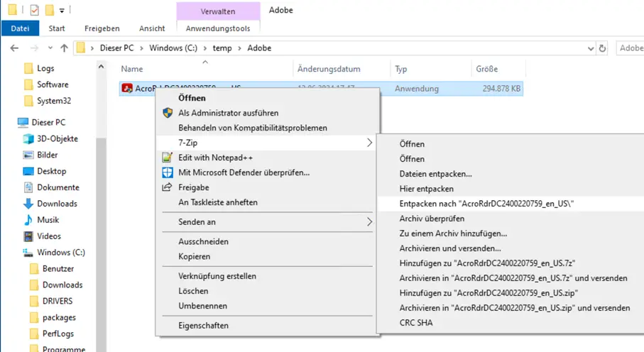Click the Notepad++ icon in context menu
This screenshot has width=644, height=352.
(x=167, y=158)
